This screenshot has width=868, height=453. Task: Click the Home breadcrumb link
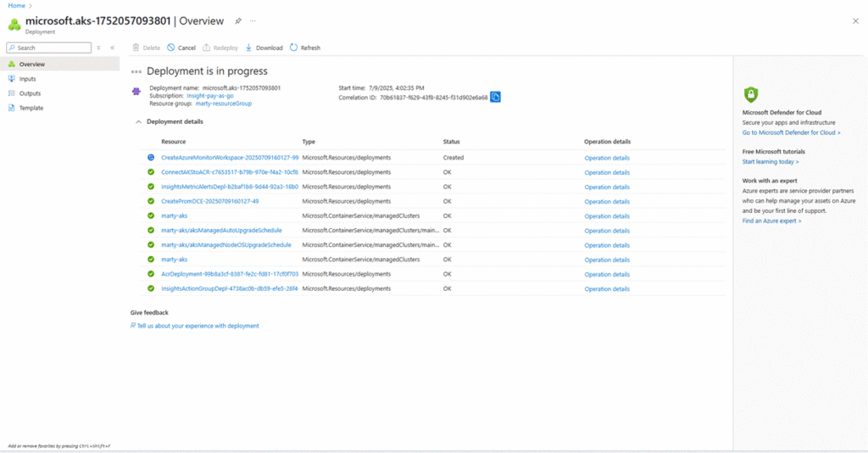16,5
